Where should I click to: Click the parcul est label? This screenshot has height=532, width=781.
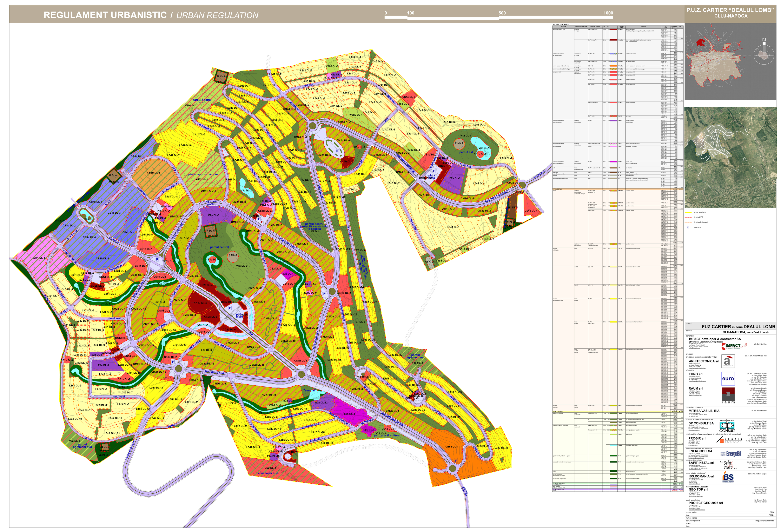pos(466,152)
